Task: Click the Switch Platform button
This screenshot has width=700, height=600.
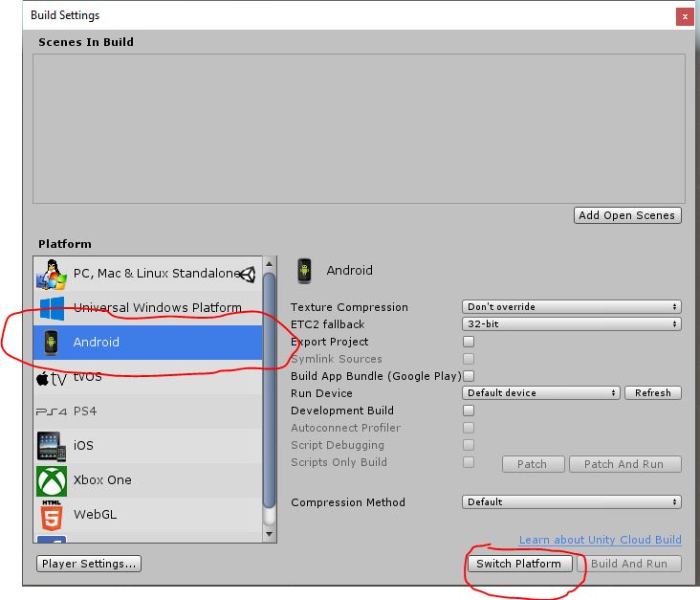Action: [519, 564]
